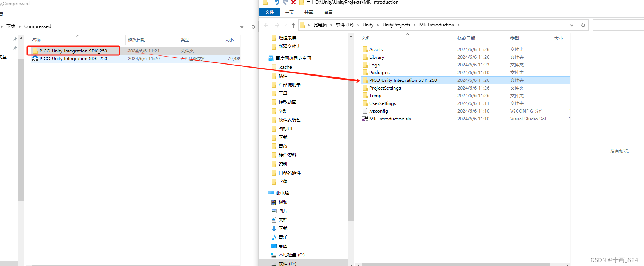Click 此电脑 in the address breadcrumb
Viewport: 644px width, 266px height.
click(x=320, y=25)
